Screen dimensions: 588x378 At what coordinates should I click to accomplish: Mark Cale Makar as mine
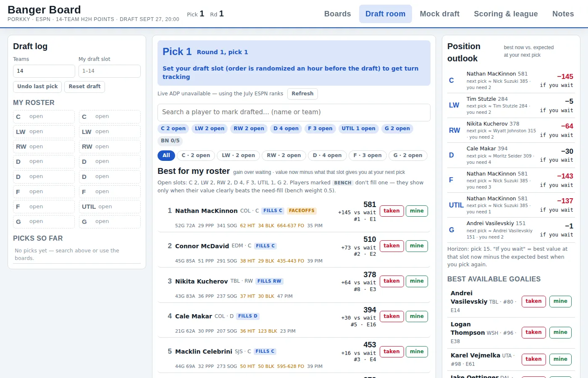click(417, 316)
